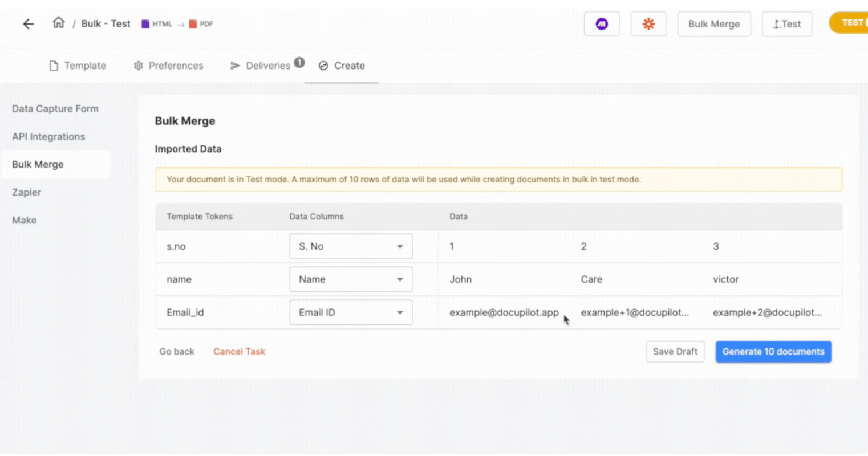Screen dimensions: 868x456
Task: Click the data value 1 in s.no row
Action: (x=452, y=246)
